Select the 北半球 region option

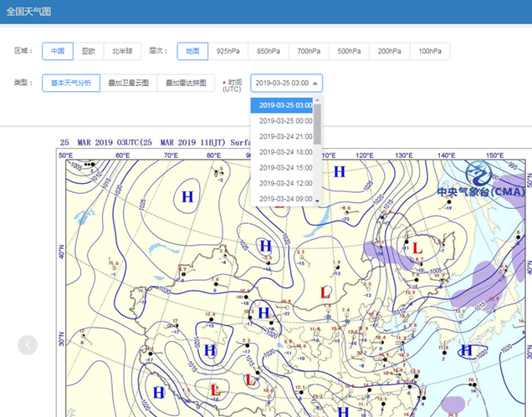click(x=123, y=51)
